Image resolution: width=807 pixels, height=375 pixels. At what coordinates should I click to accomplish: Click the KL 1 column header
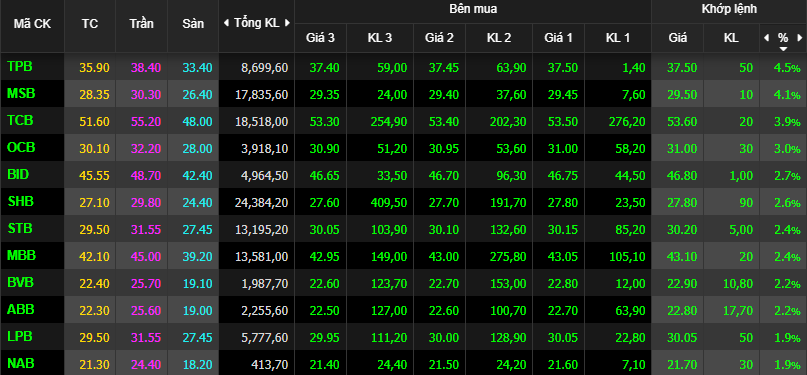point(618,38)
